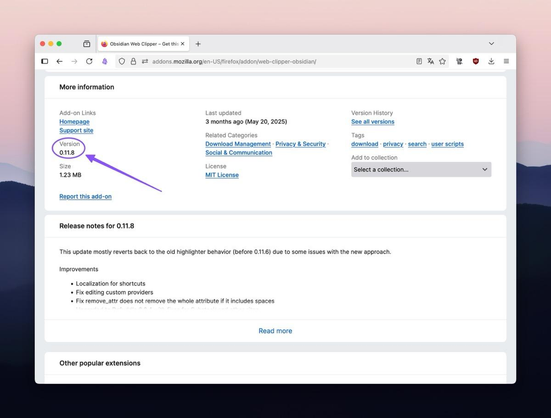Expand the list all tabs chevron

(x=491, y=44)
